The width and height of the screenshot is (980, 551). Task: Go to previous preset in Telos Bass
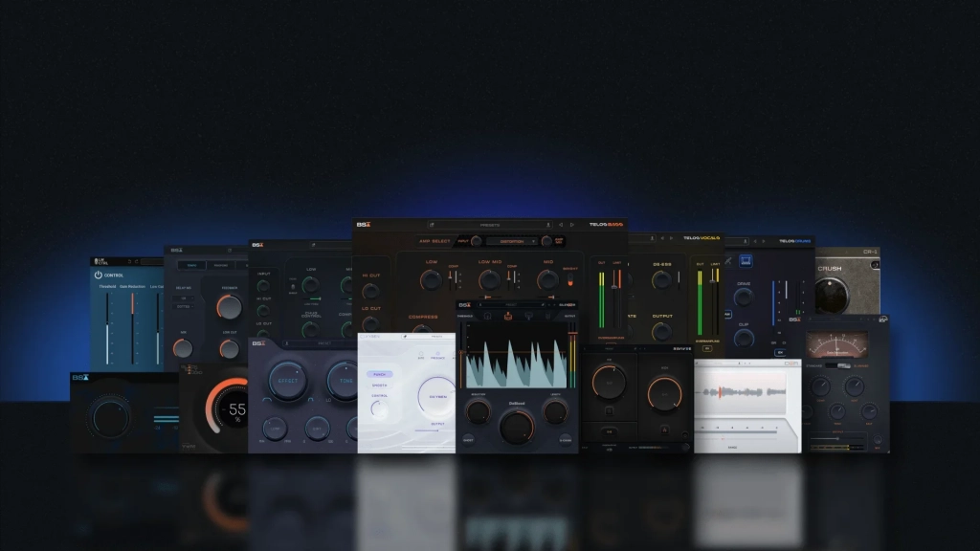[x=561, y=225]
